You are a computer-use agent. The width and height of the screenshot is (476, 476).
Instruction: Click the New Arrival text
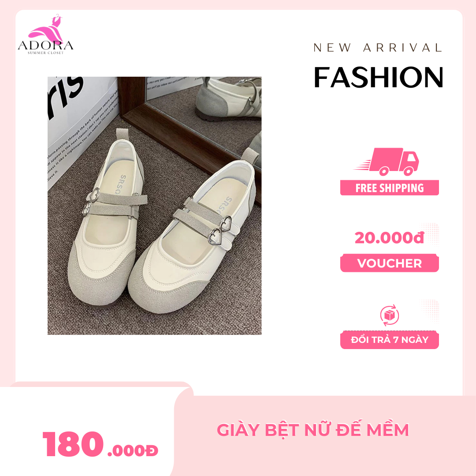[x=378, y=48]
